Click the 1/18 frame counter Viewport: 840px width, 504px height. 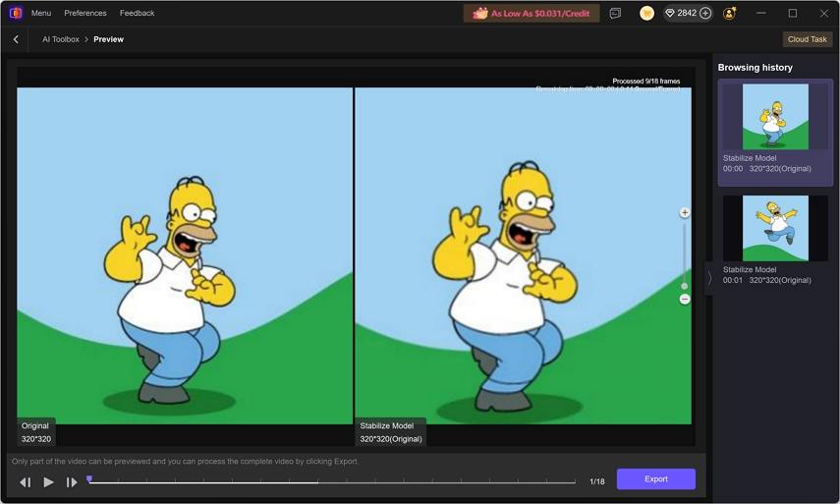pos(596,482)
